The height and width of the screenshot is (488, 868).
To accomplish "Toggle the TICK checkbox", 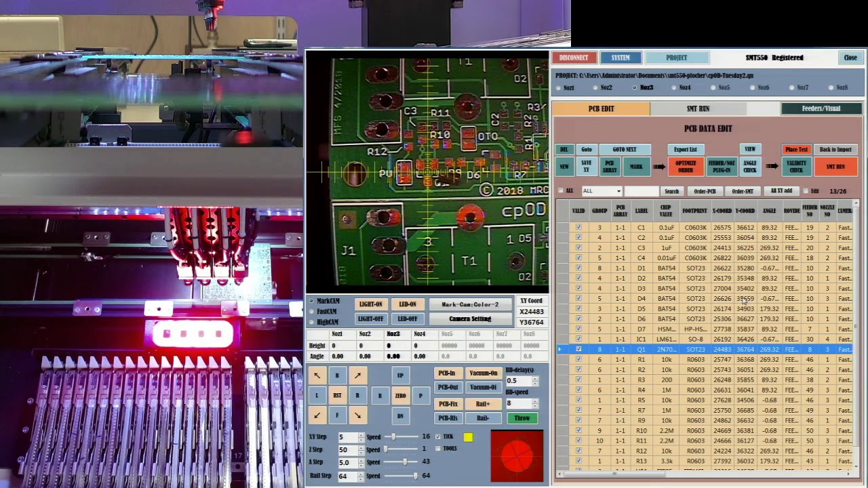I will click(437, 436).
